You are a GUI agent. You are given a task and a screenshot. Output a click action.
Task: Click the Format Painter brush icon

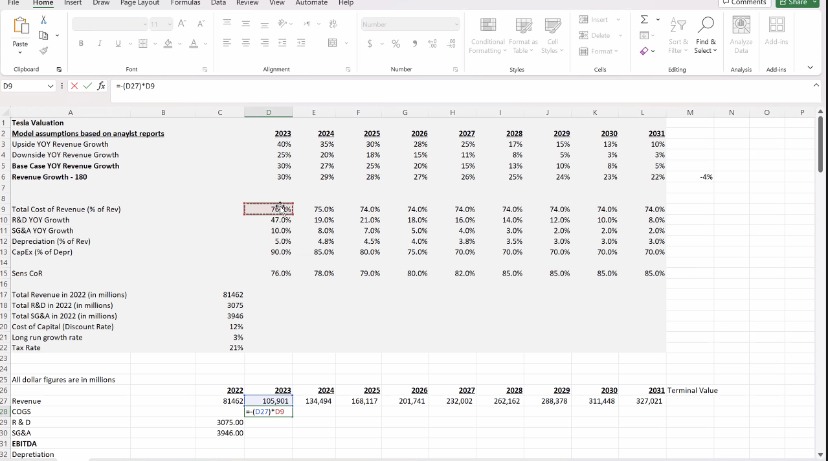coord(44,51)
